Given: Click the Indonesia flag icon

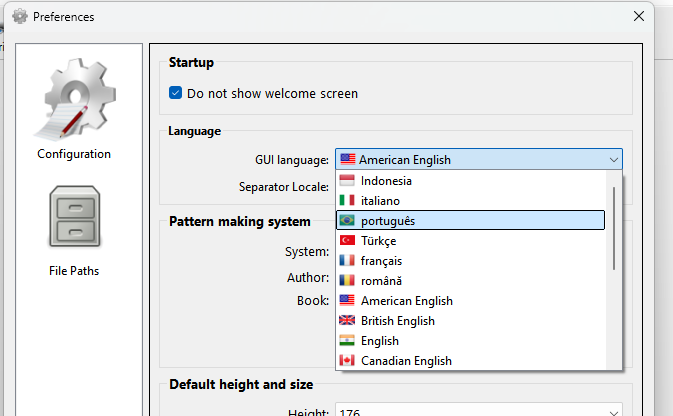Looking at the screenshot, I should coord(347,181).
